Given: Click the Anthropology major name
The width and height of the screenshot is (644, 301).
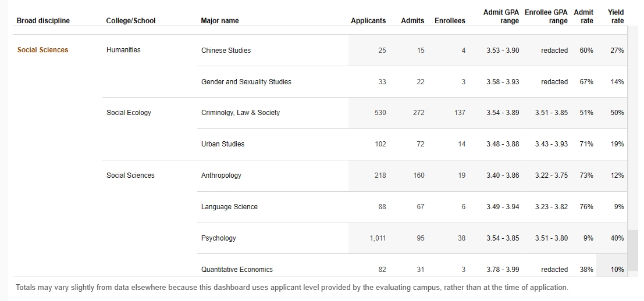Looking at the screenshot, I should pos(221,175).
